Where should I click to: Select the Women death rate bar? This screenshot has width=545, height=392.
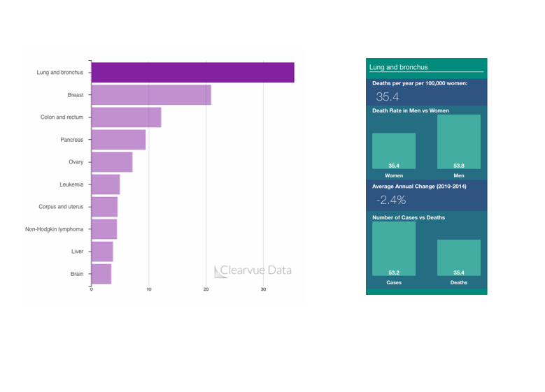394,150
